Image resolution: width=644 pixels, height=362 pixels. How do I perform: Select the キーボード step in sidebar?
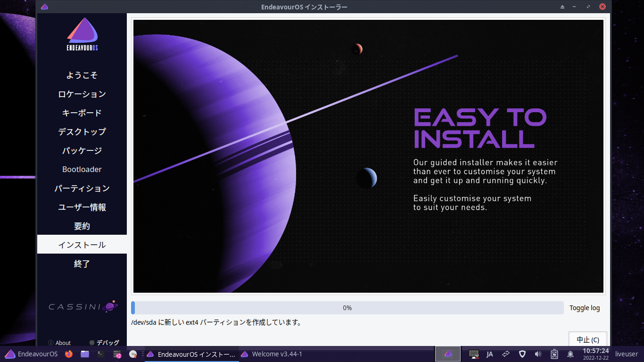[82, 113]
